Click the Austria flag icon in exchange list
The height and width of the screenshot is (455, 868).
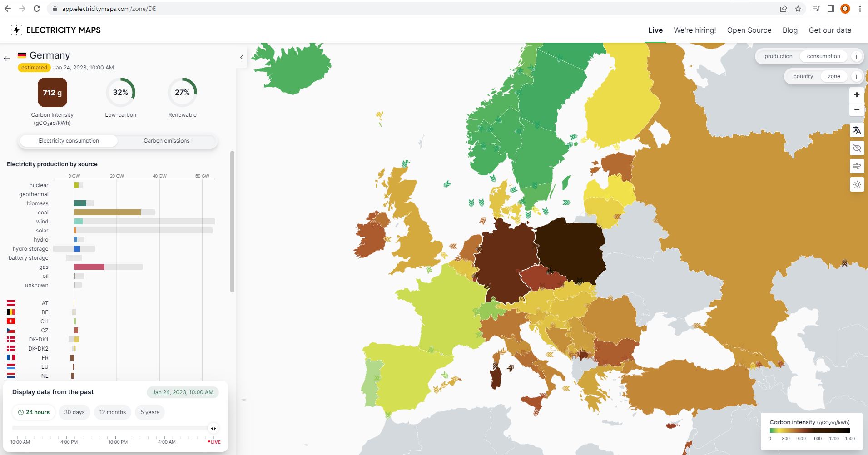(11, 303)
